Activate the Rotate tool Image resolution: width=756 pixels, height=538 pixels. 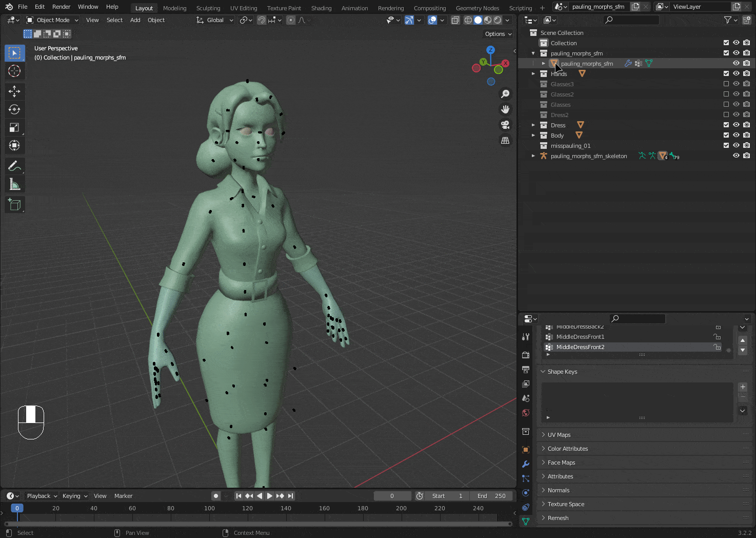coord(14,109)
